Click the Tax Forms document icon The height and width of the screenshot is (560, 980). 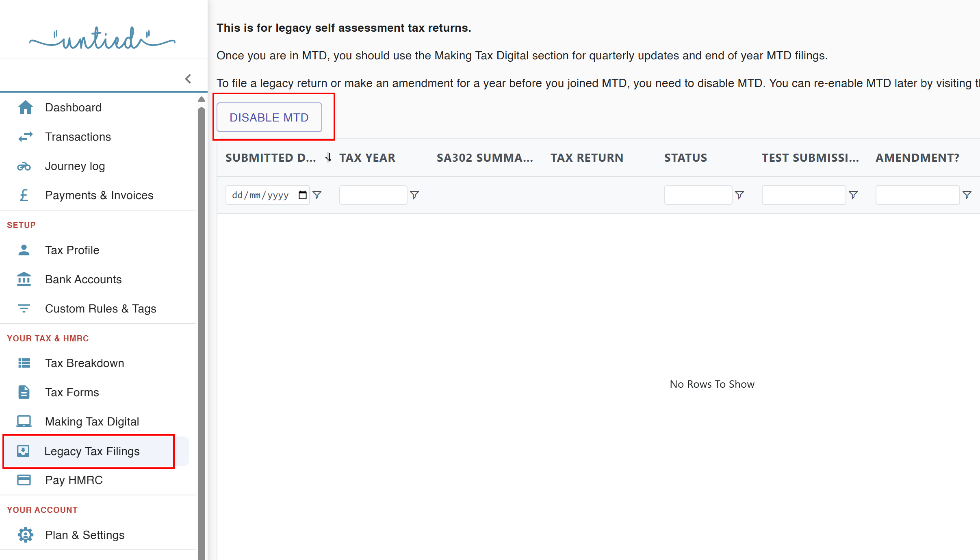pyautogui.click(x=24, y=392)
